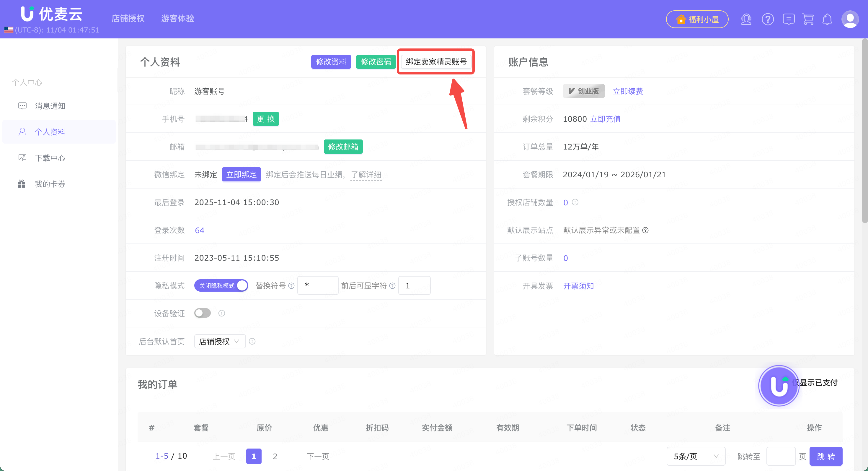The height and width of the screenshot is (471, 868).
Task: Click help icon next to 替换符号
Action: point(291,286)
